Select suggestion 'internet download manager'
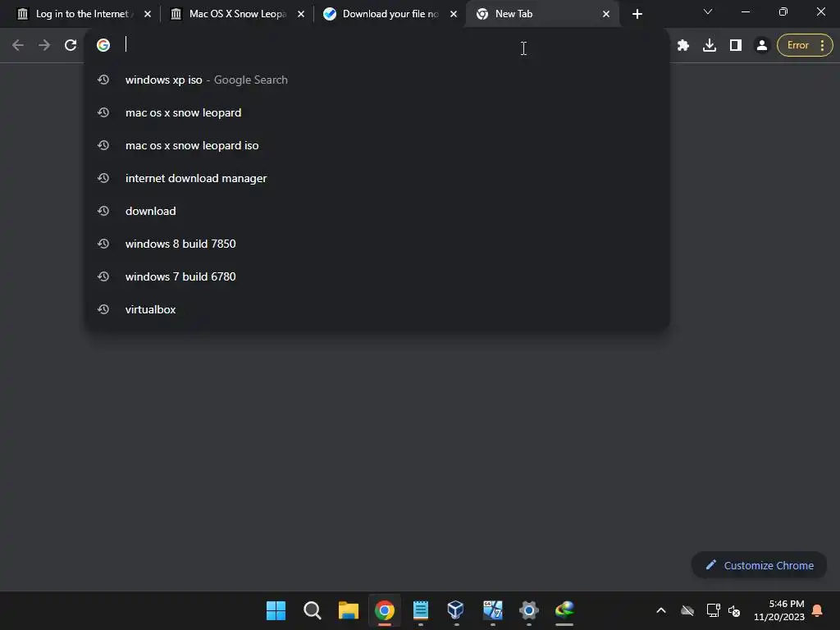Screen dimensions: 840x630 pos(377,178)
